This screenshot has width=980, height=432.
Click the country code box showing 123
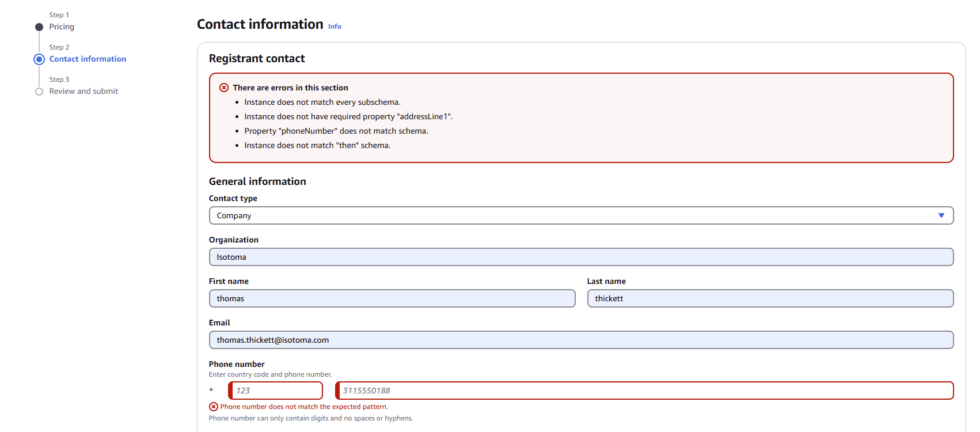[276, 391]
